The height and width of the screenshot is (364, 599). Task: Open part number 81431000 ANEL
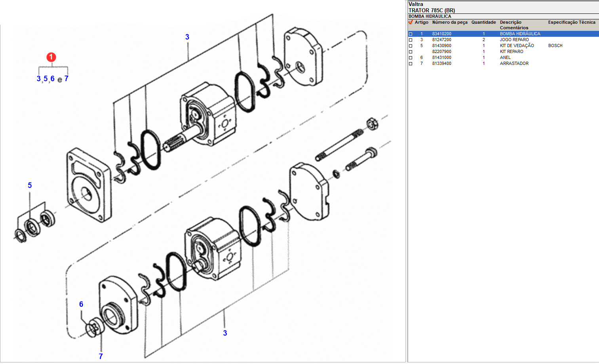[x=441, y=58]
